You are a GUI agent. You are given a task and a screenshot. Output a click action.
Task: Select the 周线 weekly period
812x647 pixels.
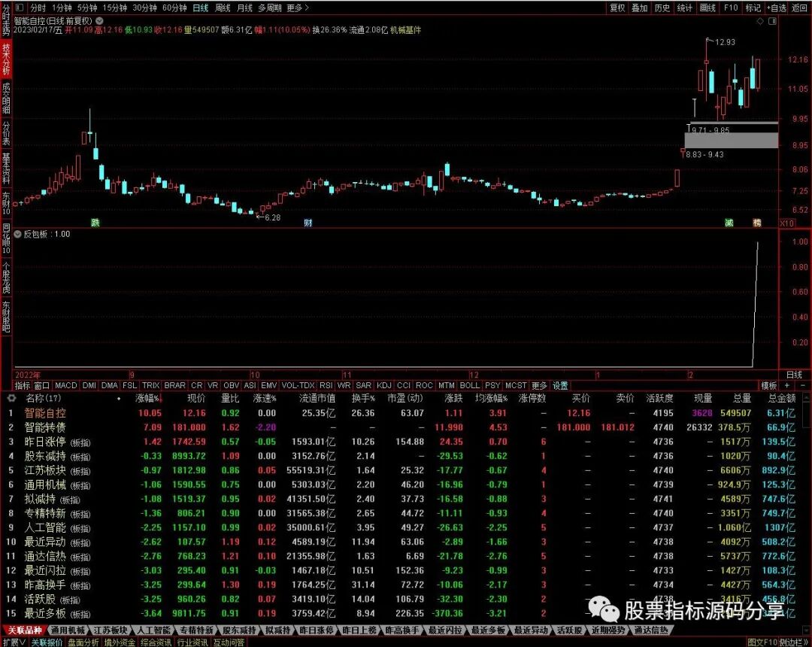223,8
